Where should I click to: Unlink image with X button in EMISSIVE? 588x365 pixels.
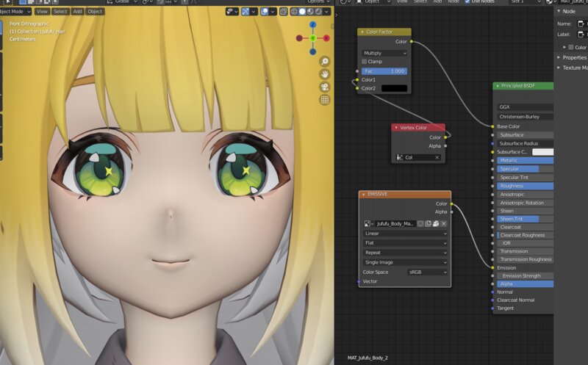(x=444, y=224)
